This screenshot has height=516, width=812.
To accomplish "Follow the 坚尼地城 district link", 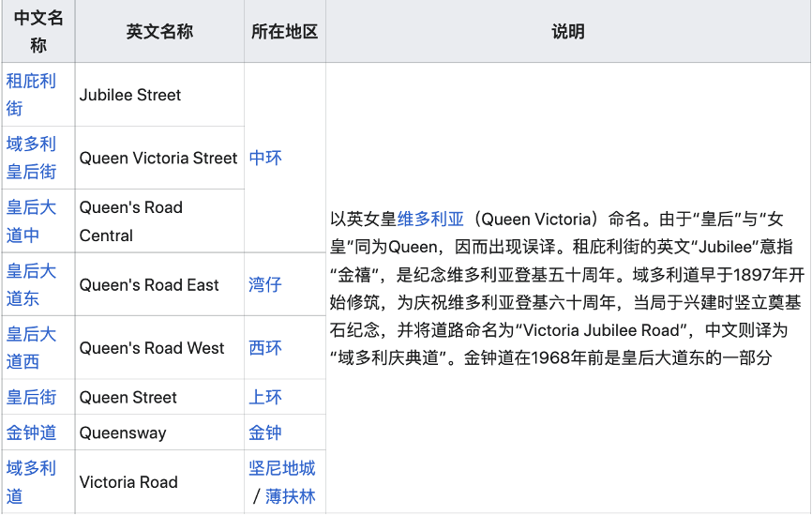I will point(281,468).
